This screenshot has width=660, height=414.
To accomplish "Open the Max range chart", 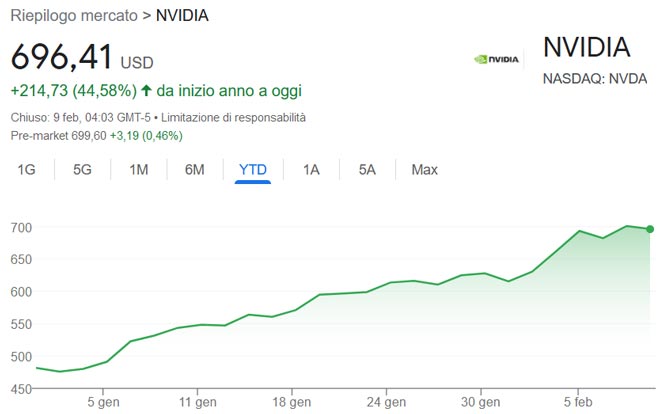I will pyautogui.click(x=424, y=170).
